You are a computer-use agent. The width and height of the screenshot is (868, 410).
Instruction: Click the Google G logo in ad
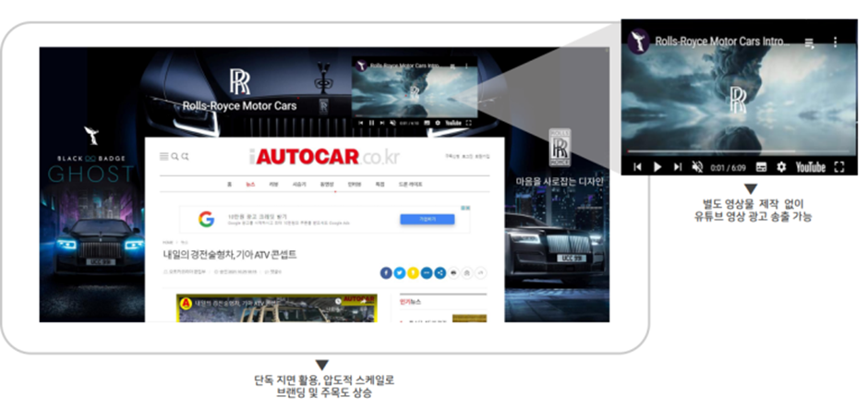coord(206,220)
